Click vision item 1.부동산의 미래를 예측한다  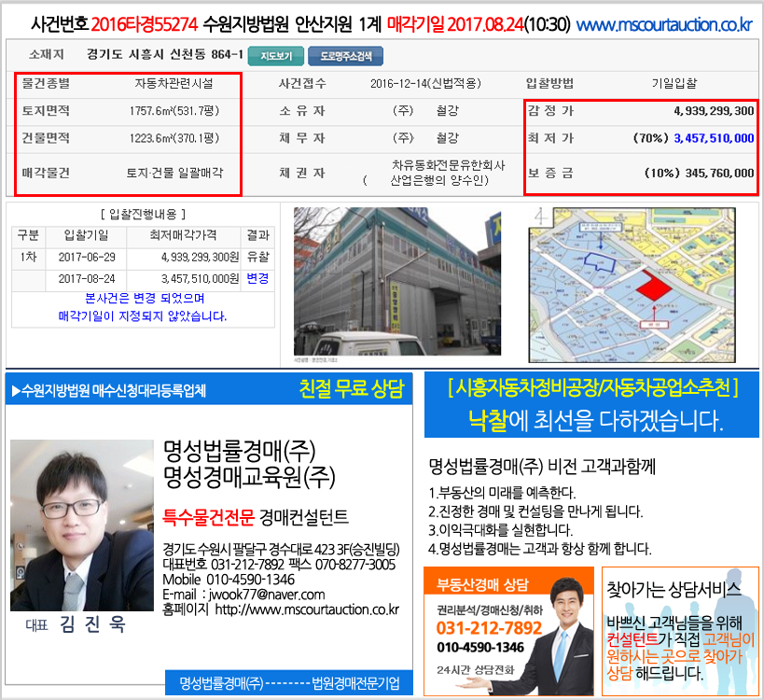pos(502,493)
